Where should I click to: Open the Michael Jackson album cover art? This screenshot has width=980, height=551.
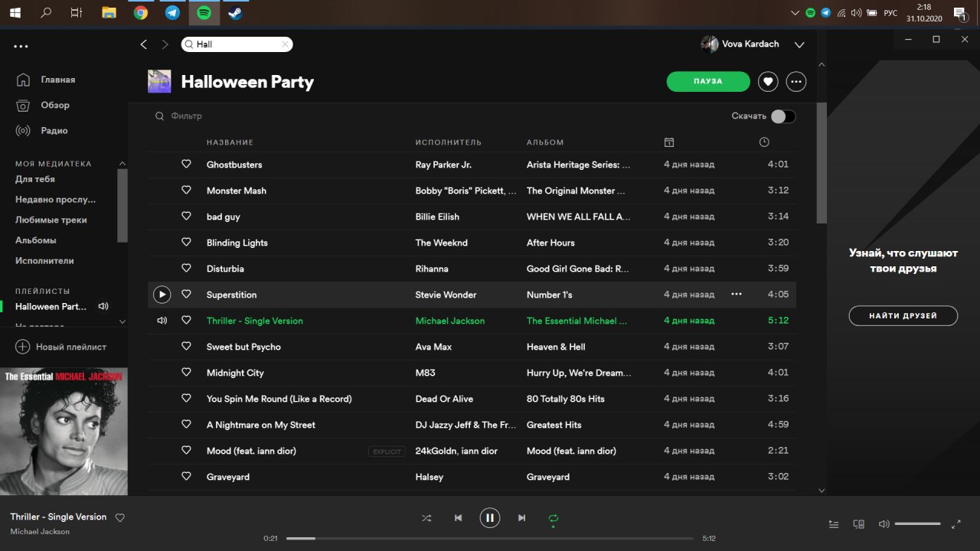[64, 432]
